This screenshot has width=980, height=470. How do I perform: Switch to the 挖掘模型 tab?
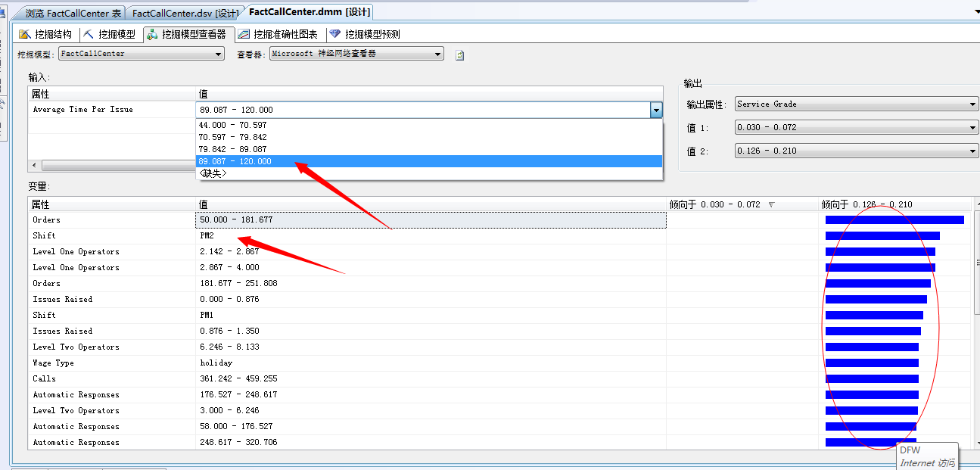point(110,34)
